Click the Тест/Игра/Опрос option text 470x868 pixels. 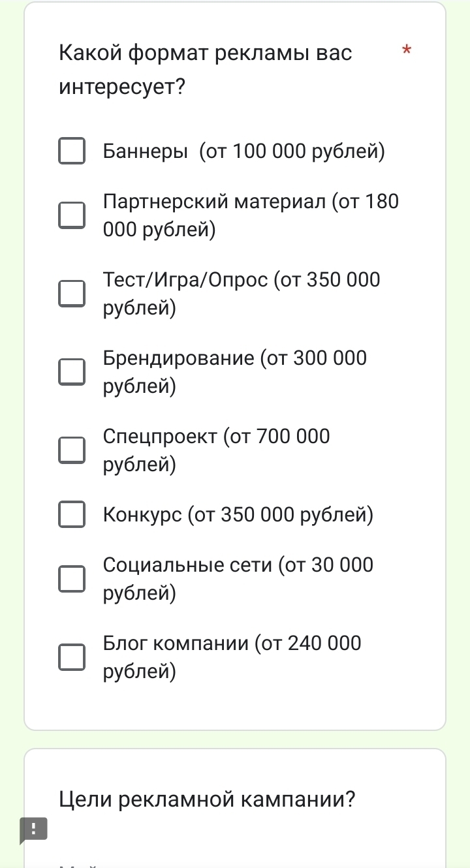(x=242, y=294)
